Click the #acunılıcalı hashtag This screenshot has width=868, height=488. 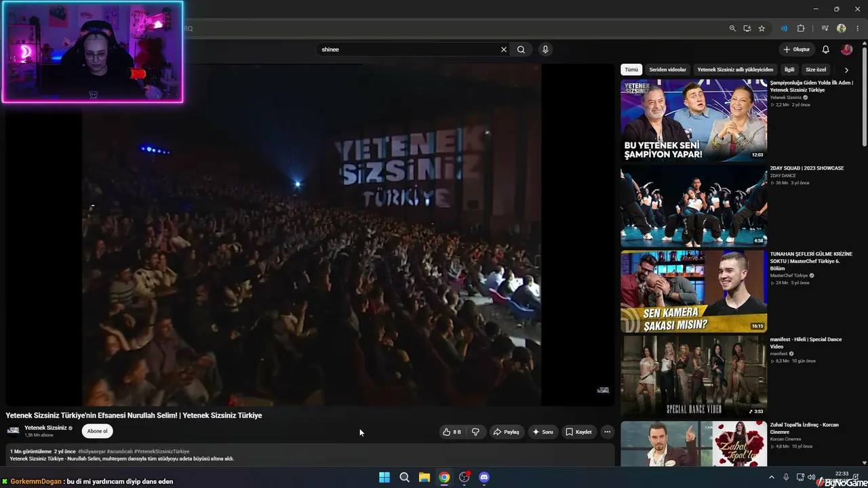click(120, 451)
